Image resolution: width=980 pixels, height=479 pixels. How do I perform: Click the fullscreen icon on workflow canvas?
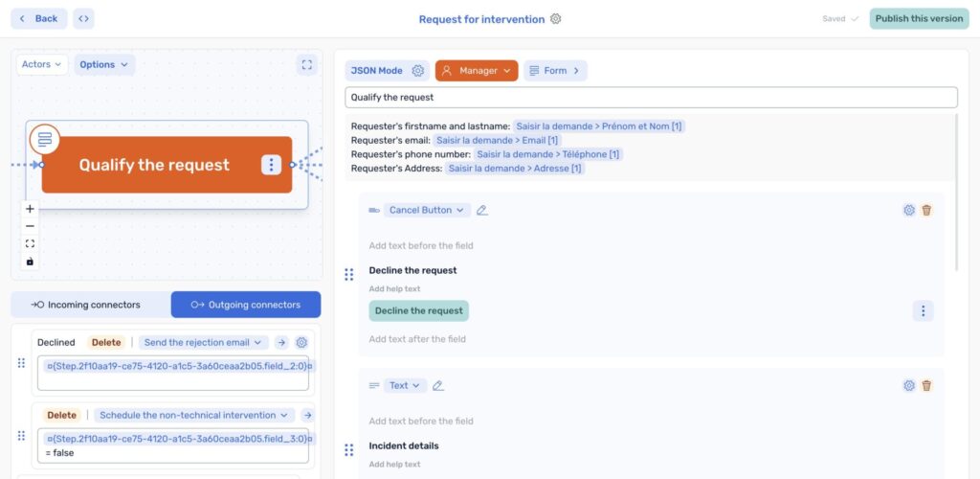coord(306,65)
